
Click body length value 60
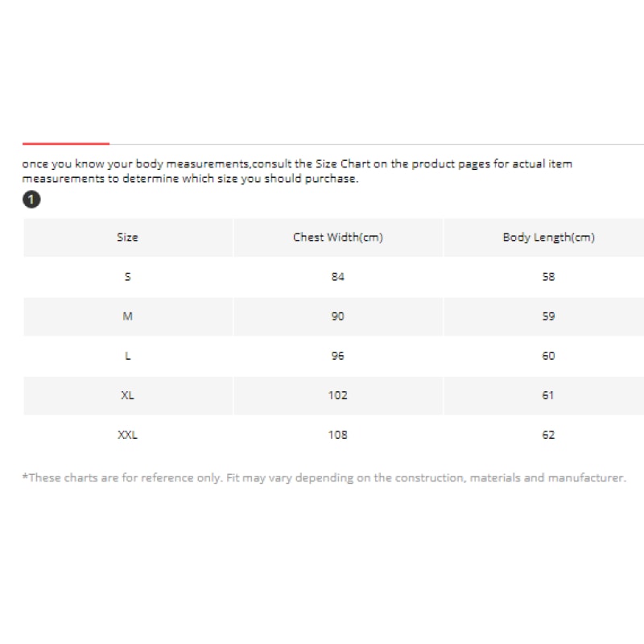point(548,356)
